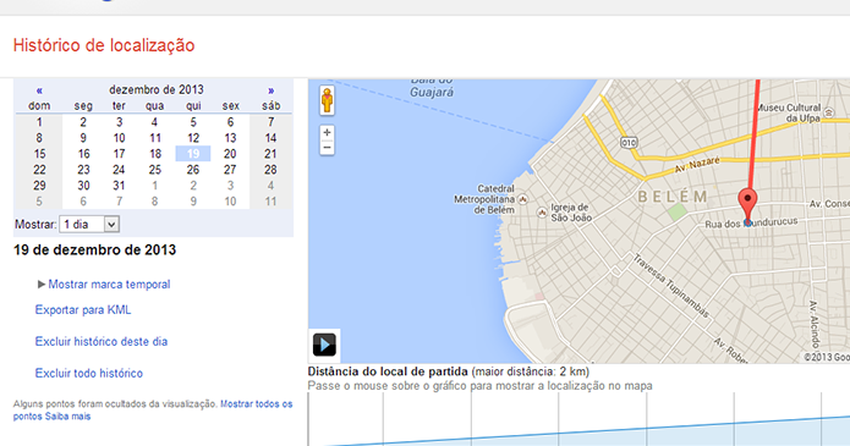This screenshot has width=850, height=446.
Task: Select December 12 in calendar
Action: click(x=193, y=138)
